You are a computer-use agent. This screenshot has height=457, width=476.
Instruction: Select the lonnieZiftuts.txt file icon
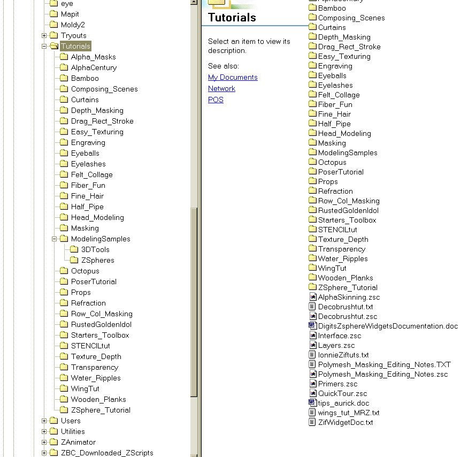[x=313, y=355]
